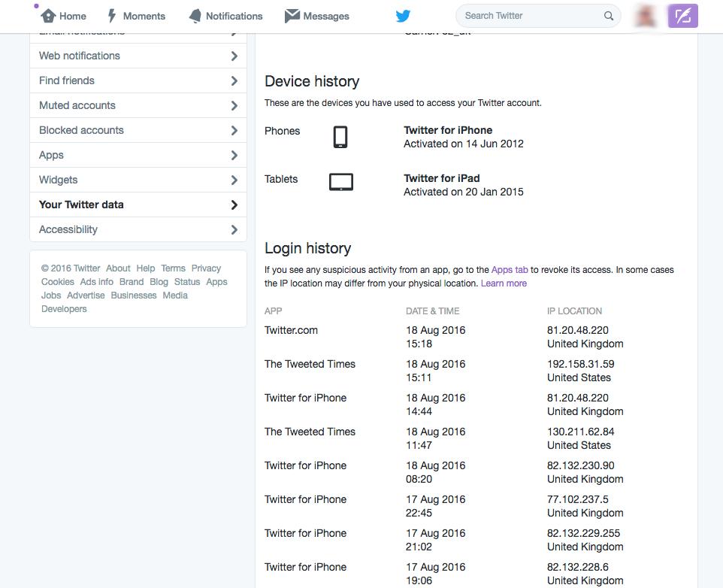The image size is (723, 588).
Task: Open the Advertise footer link
Action: click(x=86, y=296)
